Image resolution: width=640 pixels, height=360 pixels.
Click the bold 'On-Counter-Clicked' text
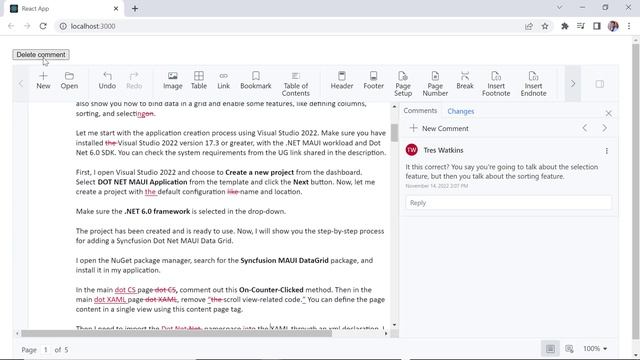[x=271, y=290]
